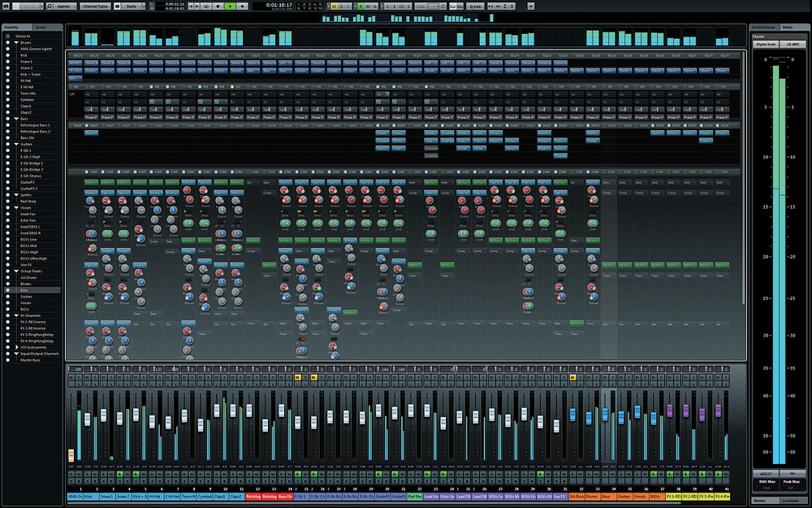
Task: Click the Digital Scale meter button
Action: coord(766,45)
